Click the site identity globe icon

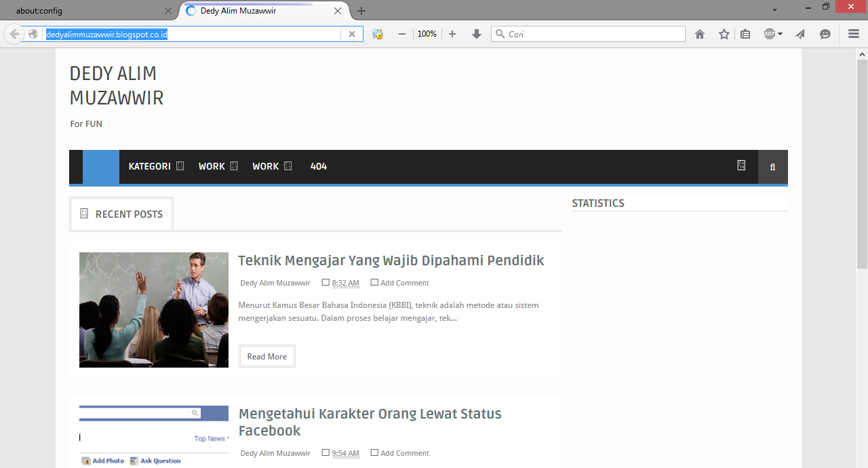point(33,34)
